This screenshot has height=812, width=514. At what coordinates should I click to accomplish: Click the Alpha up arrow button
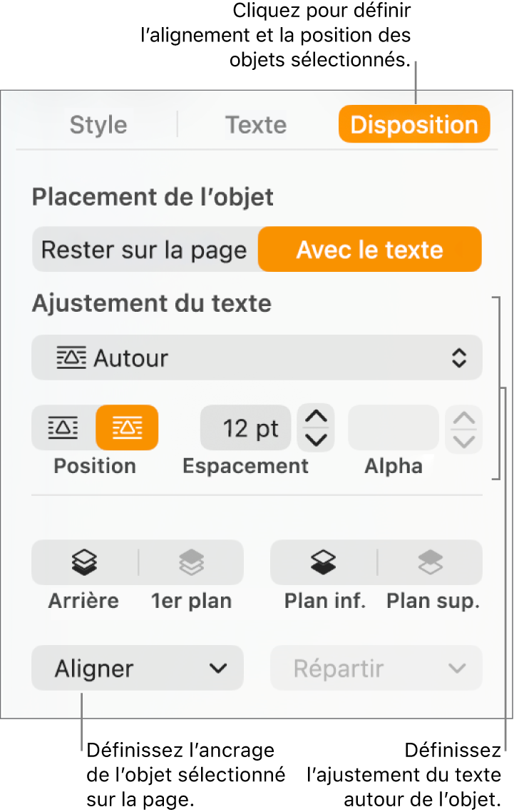(463, 417)
